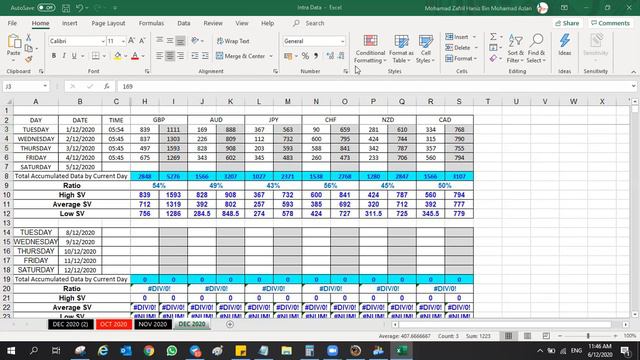The image size is (640, 360).
Task: Click the Windows Start button
Action: point(11,351)
